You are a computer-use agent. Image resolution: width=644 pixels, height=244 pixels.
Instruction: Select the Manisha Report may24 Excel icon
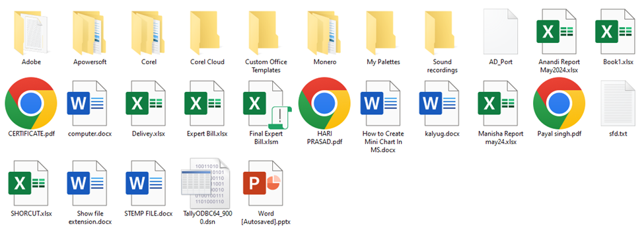498,103
